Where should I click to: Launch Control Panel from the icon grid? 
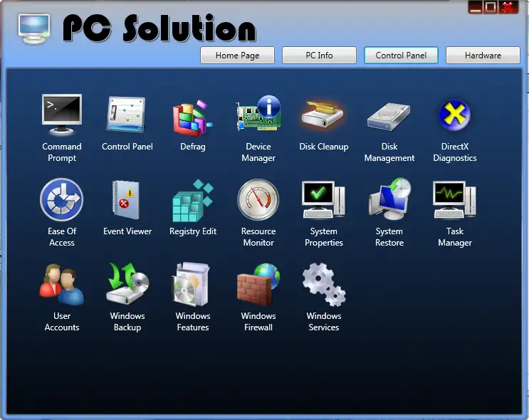tap(127, 115)
